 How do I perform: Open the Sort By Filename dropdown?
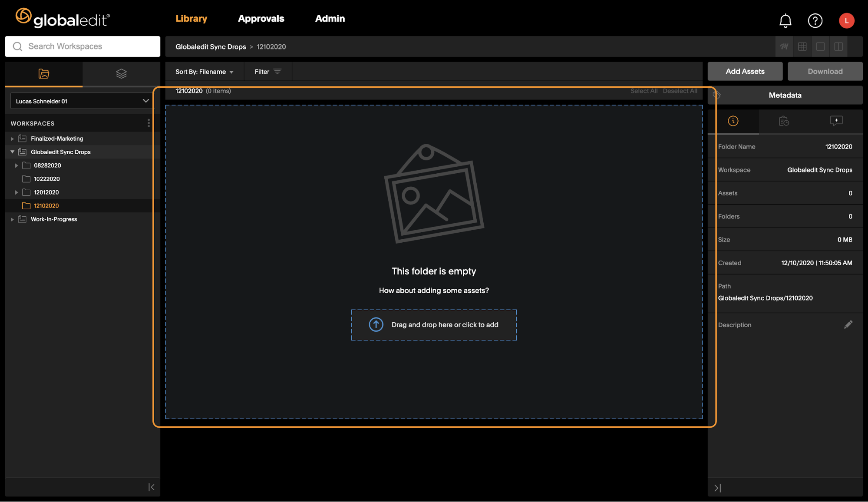point(205,72)
